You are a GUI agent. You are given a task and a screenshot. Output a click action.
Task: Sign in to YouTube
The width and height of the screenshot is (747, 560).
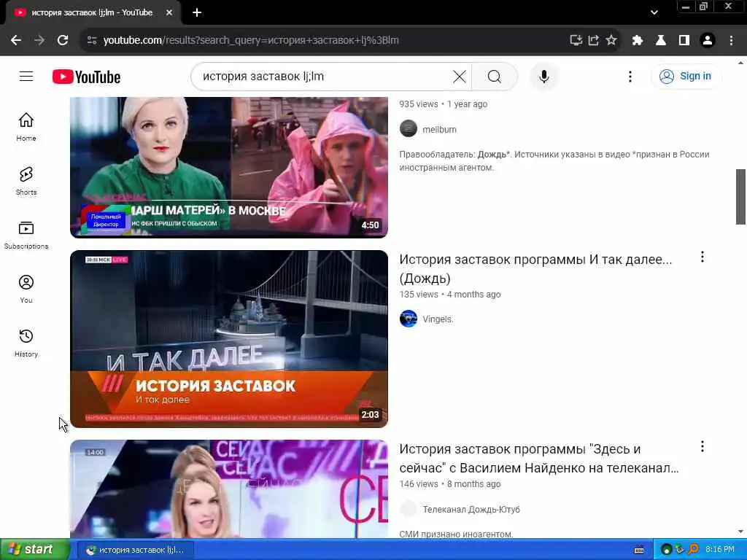pyautogui.click(x=686, y=76)
